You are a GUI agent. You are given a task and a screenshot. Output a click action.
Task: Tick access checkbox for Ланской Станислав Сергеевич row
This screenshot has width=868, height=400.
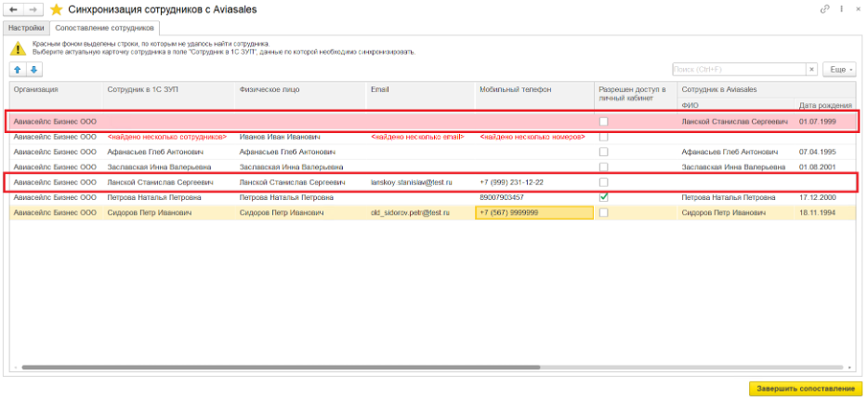[x=604, y=182]
